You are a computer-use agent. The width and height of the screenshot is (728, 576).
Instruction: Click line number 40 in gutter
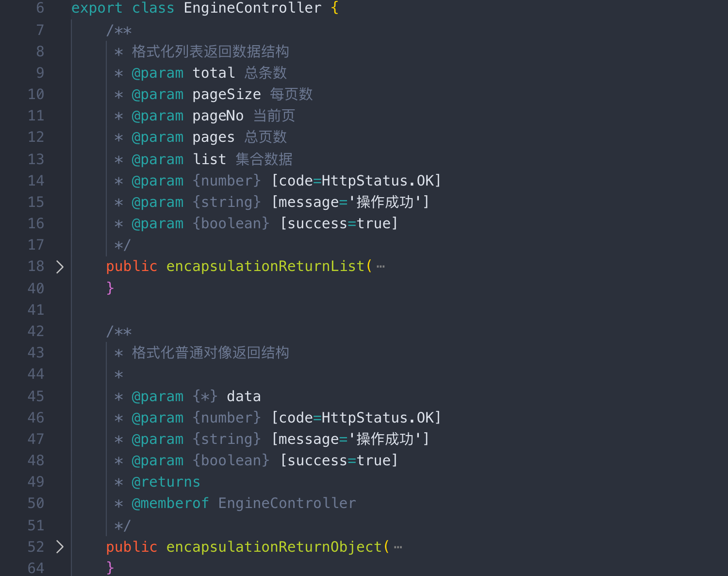[36, 288]
